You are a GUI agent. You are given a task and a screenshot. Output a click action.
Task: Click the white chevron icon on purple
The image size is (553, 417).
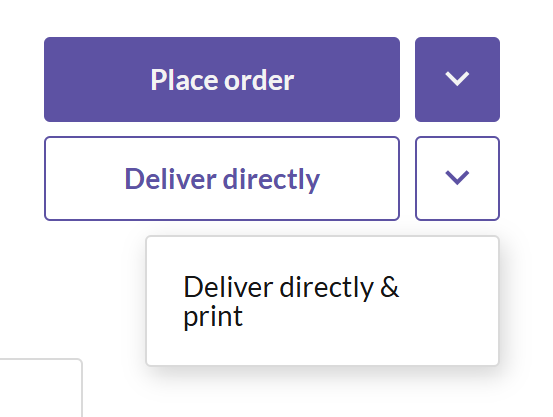(x=457, y=79)
